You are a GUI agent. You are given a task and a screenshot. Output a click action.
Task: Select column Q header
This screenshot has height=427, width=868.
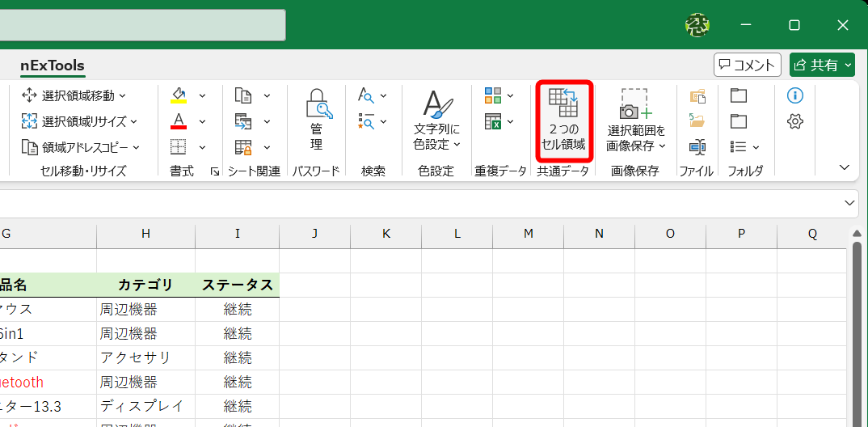812,234
